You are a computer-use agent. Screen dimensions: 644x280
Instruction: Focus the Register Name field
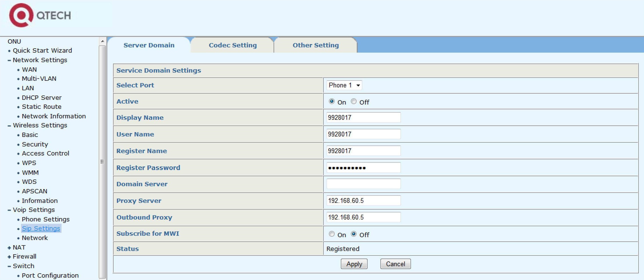pos(364,151)
